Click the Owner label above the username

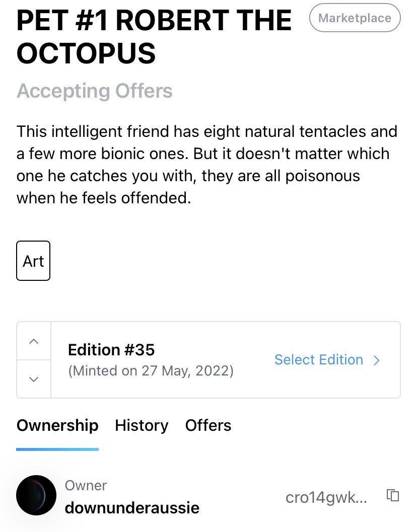[x=86, y=486]
